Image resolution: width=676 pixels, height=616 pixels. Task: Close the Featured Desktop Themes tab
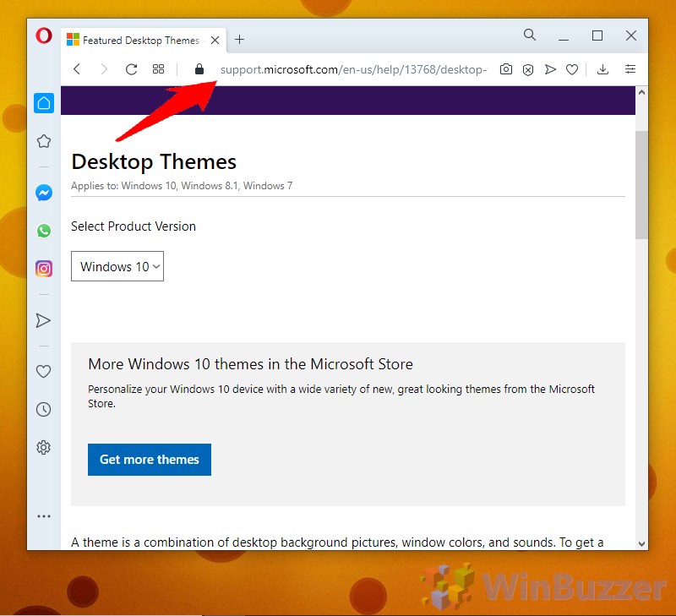pos(215,41)
